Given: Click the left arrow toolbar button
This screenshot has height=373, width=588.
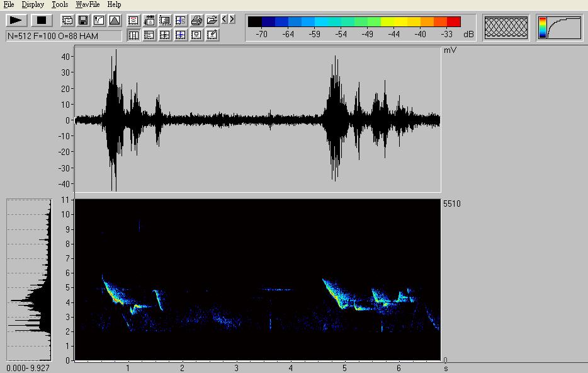Looking at the screenshot, I should pos(225,20).
